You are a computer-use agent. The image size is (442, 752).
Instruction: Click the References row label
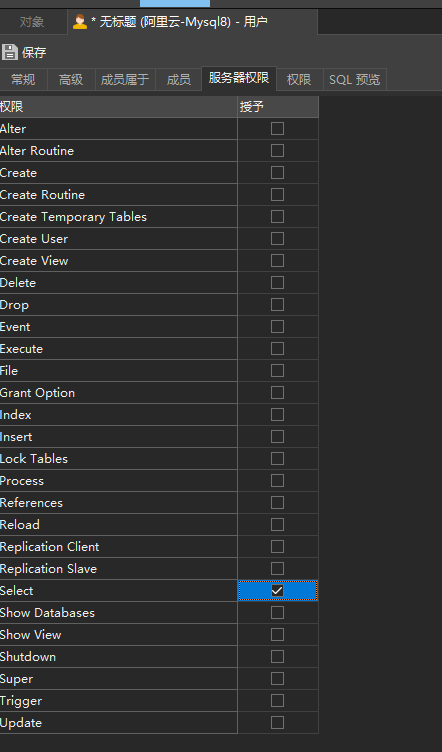click(32, 503)
